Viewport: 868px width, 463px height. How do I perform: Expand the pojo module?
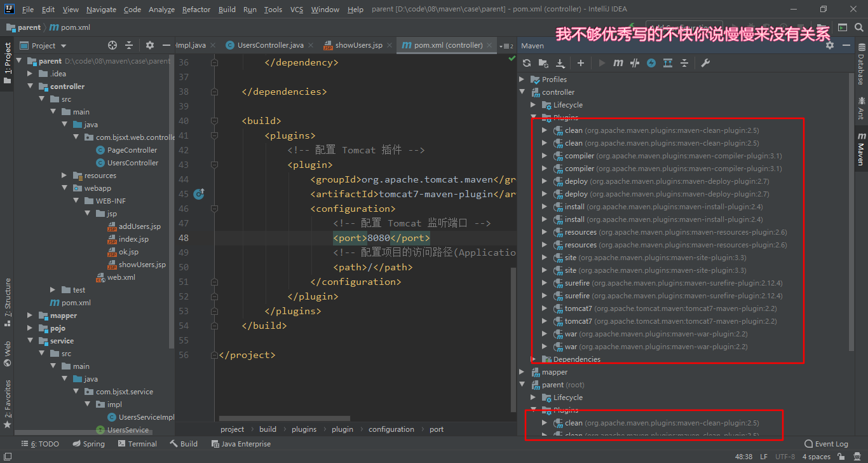(x=30, y=328)
